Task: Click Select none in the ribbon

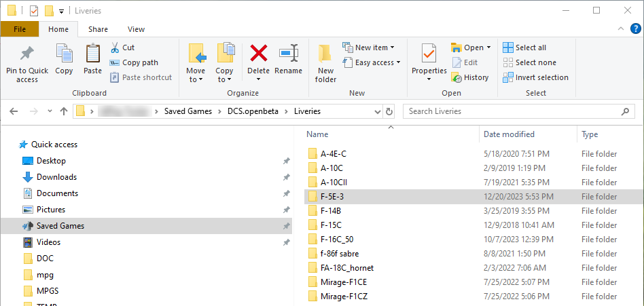Action: click(529, 62)
